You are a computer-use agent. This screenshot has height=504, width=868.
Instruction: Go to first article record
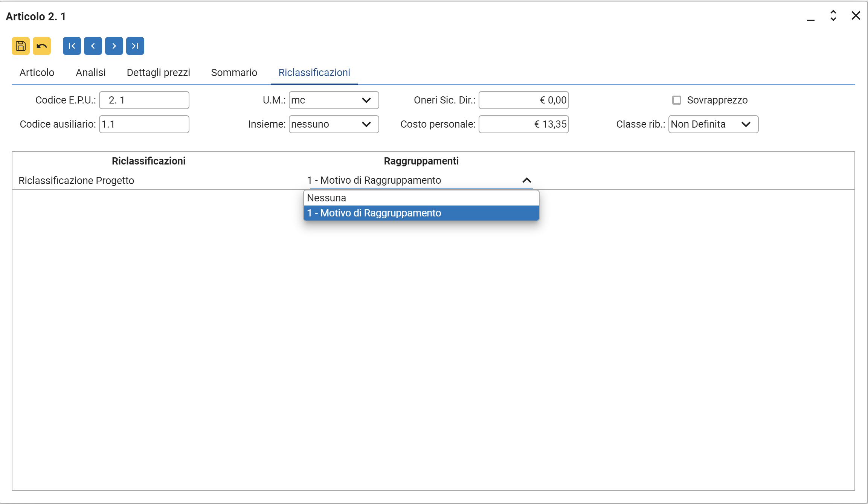point(72,46)
